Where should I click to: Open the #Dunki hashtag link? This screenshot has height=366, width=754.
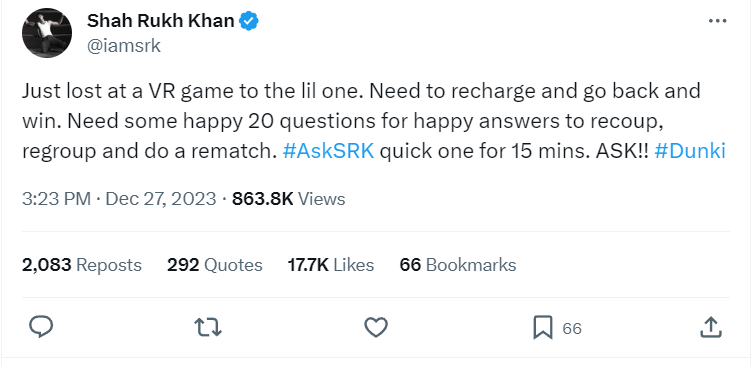[690, 151]
